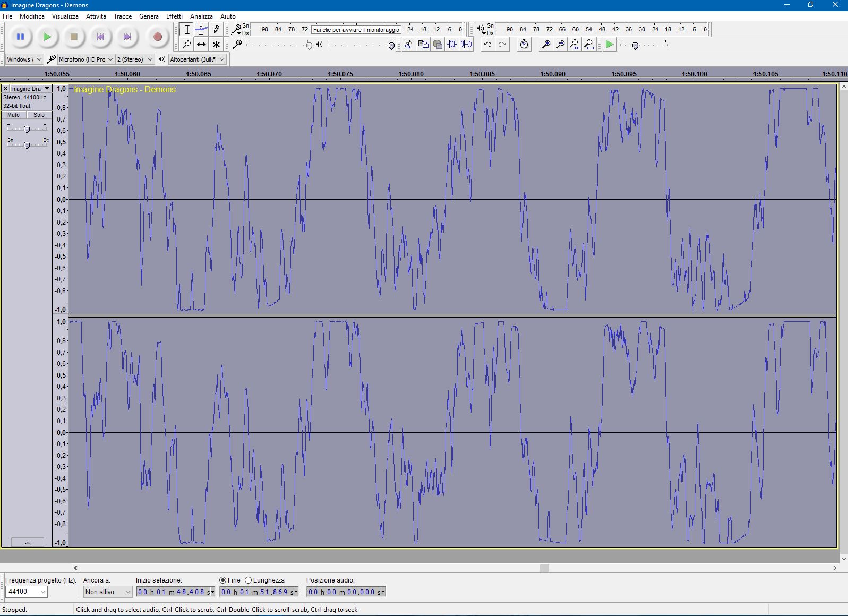
Task: Click the Zoom In magnifier
Action: (x=546, y=44)
